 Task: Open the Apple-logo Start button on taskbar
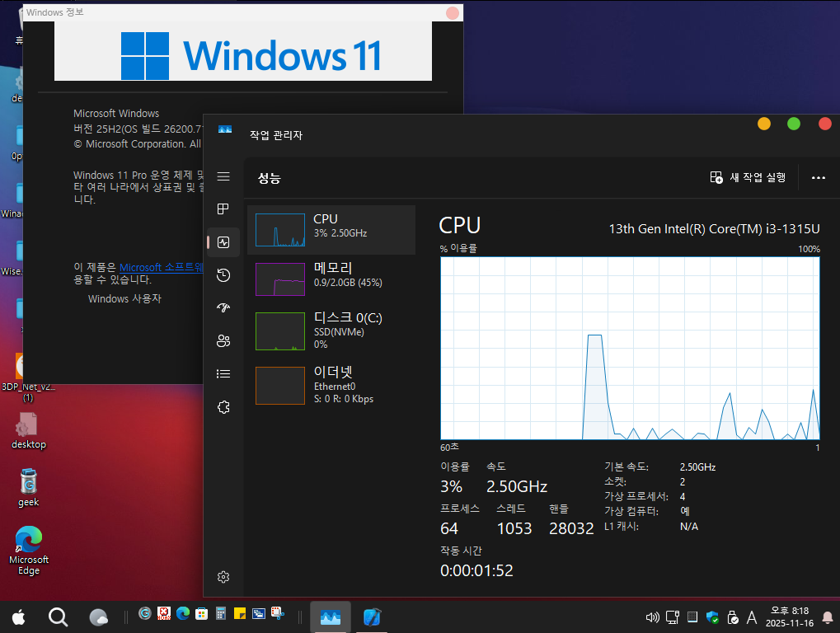point(19,617)
